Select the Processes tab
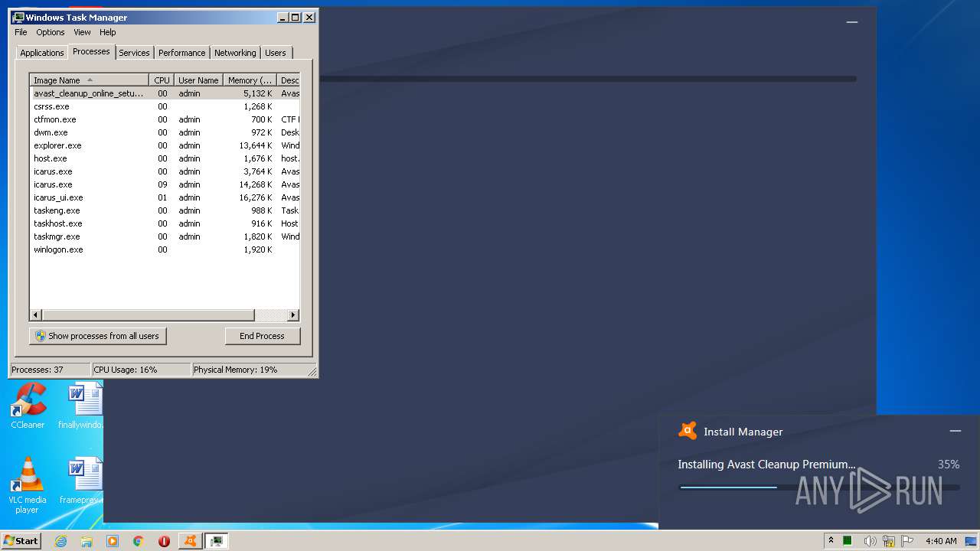980x551 pixels. [91, 51]
